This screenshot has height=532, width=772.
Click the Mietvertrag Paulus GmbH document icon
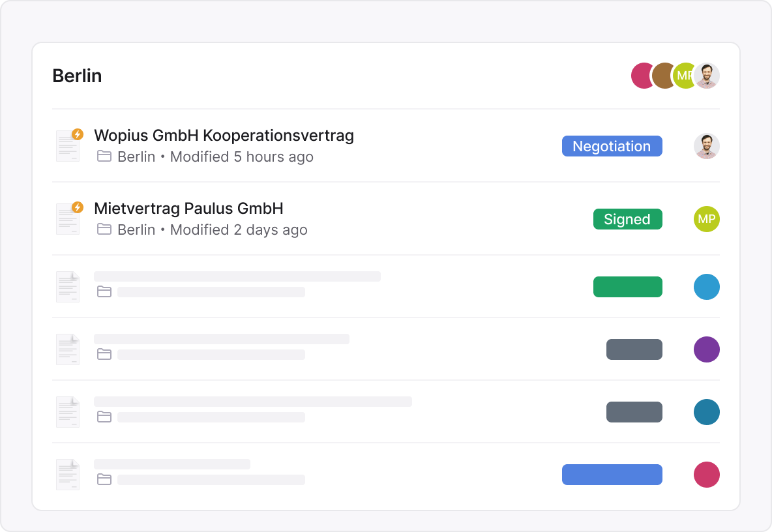pyautogui.click(x=68, y=218)
